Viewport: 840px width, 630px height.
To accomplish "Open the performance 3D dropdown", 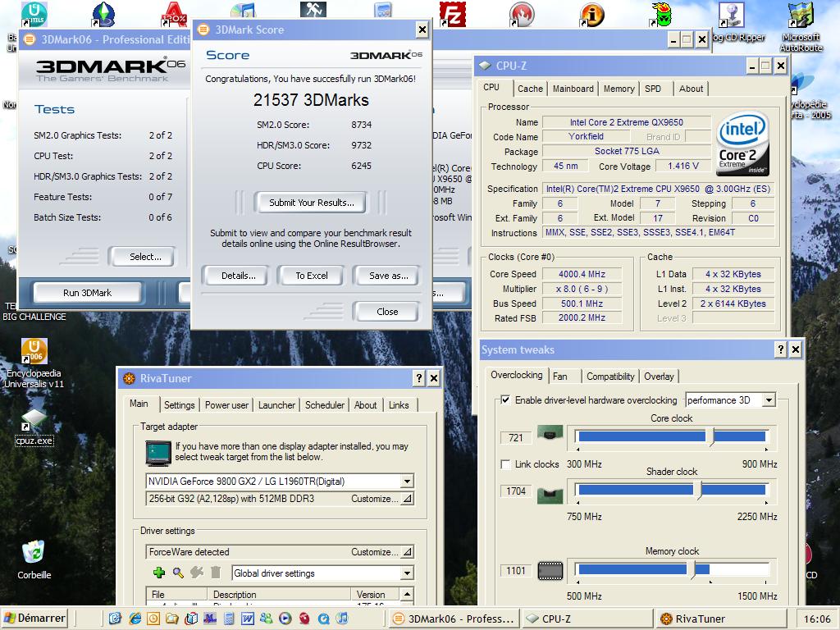I will point(769,400).
